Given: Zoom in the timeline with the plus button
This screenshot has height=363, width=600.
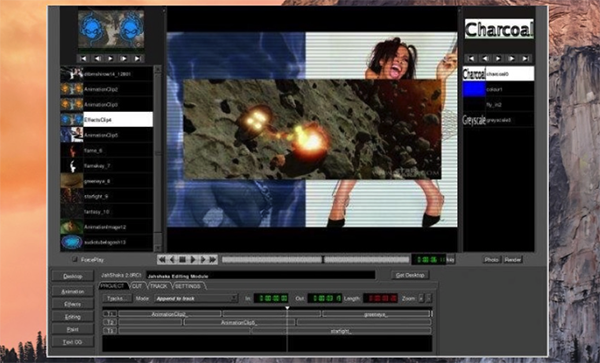Looking at the screenshot, I should (421, 298).
